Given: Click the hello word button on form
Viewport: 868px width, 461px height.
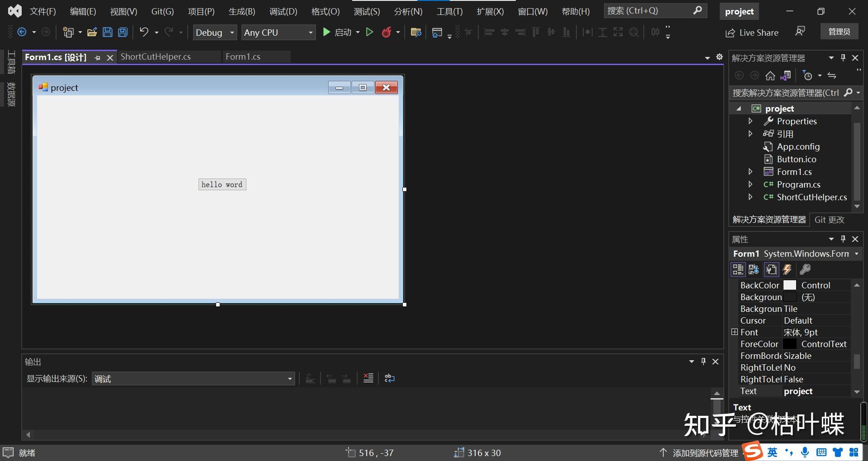Looking at the screenshot, I should (x=222, y=184).
